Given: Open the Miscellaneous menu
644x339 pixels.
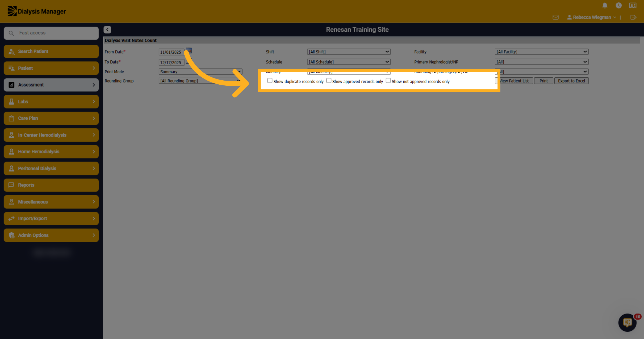Looking at the screenshot, I should pyautogui.click(x=51, y=202).
